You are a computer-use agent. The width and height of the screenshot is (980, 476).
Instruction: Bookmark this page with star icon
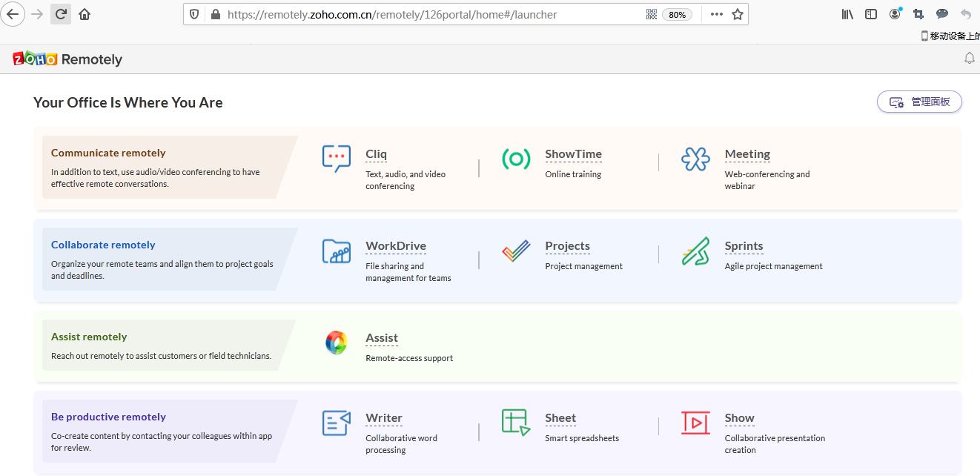(x=737, y=14)
